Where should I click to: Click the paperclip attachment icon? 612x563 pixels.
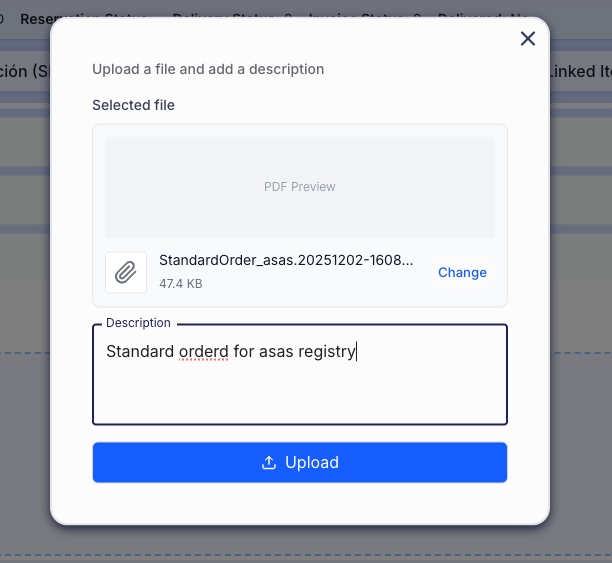pyautogui.click(x=126, y=272)
